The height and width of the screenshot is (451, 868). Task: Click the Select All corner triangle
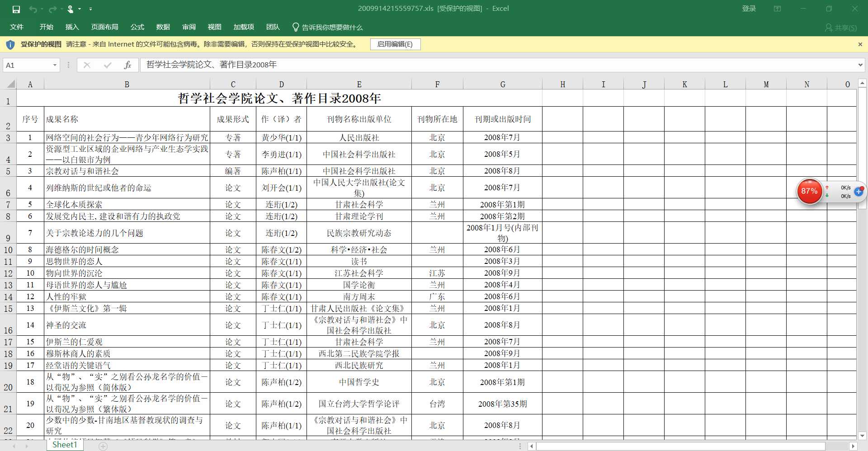pyautogui.click(x=10, y=84)
